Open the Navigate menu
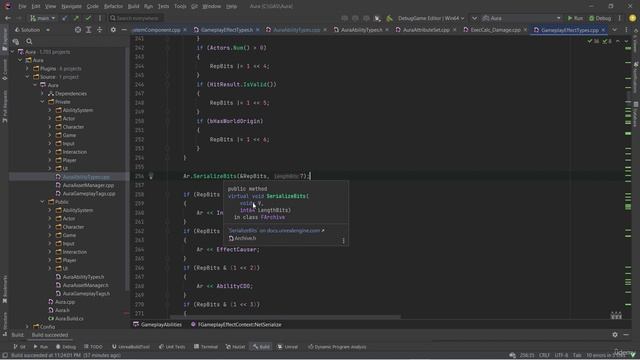The width and height of the screenshot is (640, 360). 71,6
